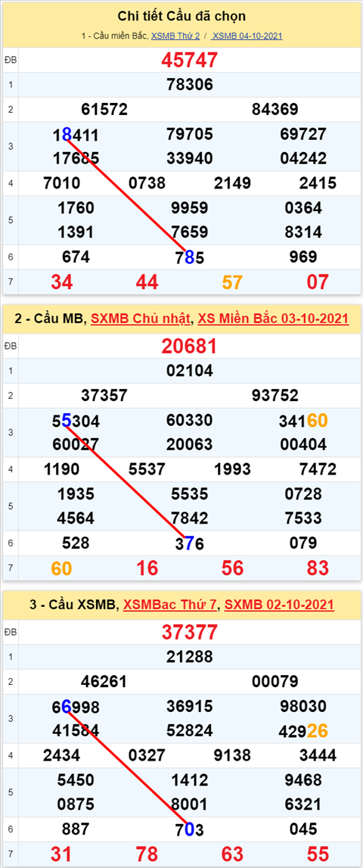Viewport: 363px width, 868px height.
Task: Select fourth prize number 7472
Action: pyautogui.click(x=318, y=469)
